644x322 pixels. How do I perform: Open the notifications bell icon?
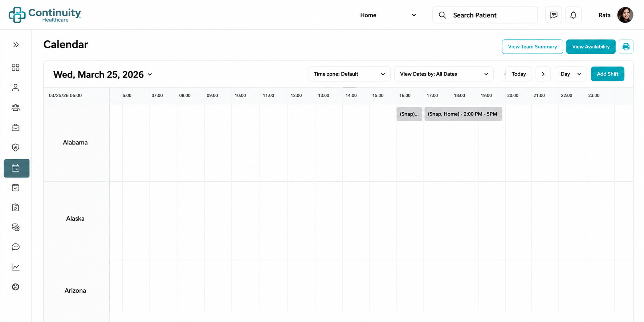[x=573, y=15]
